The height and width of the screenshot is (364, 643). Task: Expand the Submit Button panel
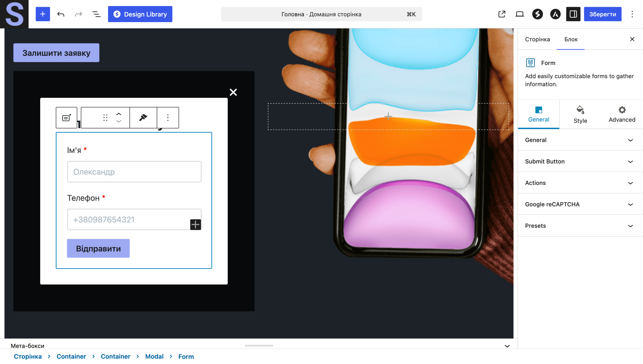pyautogui.click(x=580, y=161)
